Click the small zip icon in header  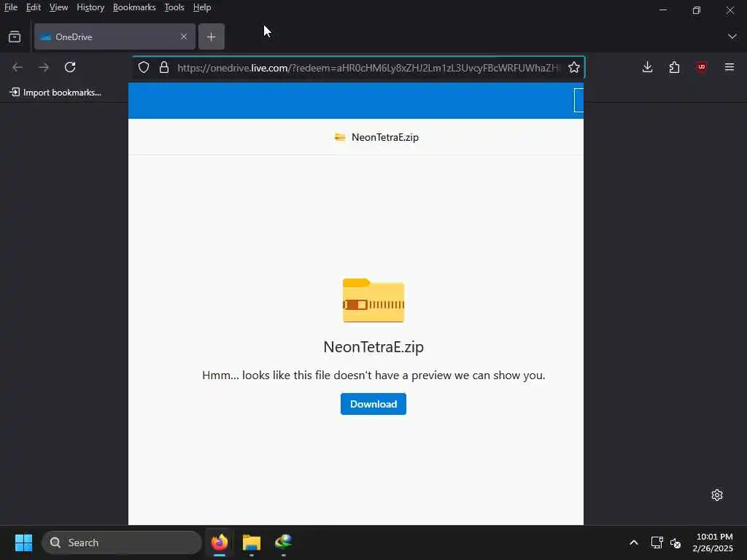[340, 137]
